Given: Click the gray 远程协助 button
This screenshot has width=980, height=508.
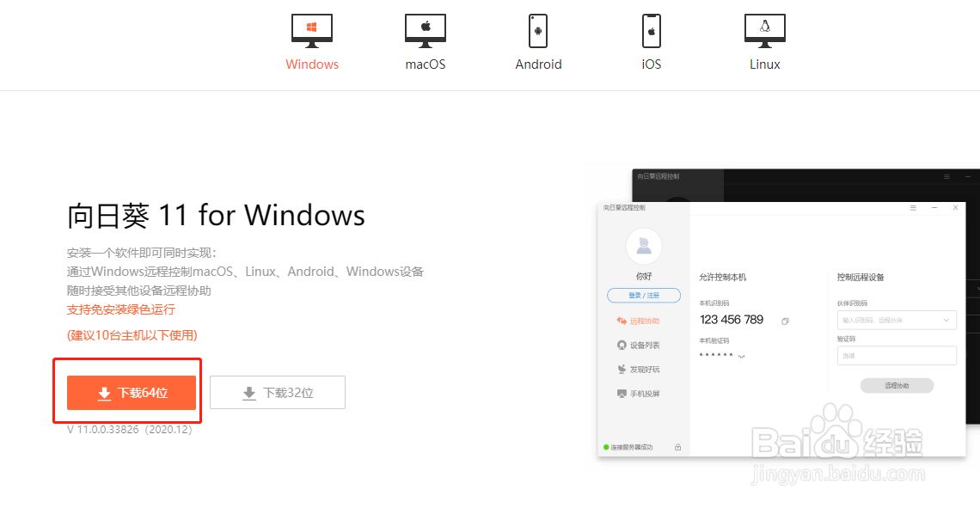Looking at the screenshot, I should click(x=897, y=386).
